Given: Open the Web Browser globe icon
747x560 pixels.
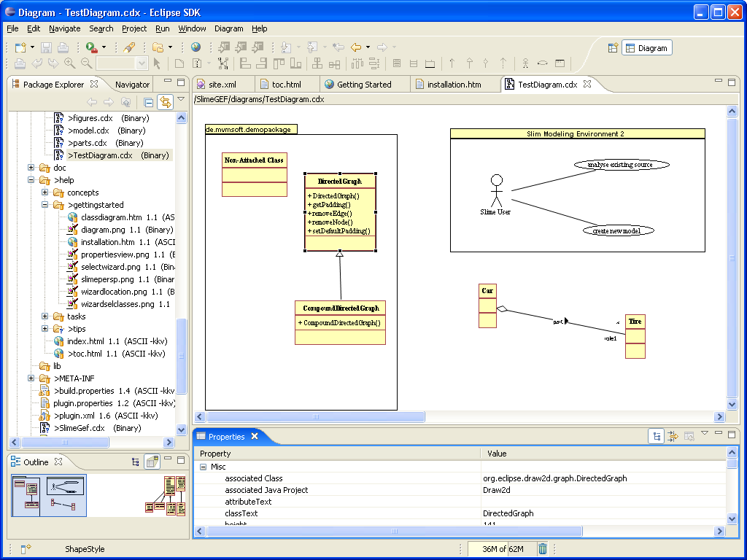Looking at the screenshot, I should coord(196,47).
